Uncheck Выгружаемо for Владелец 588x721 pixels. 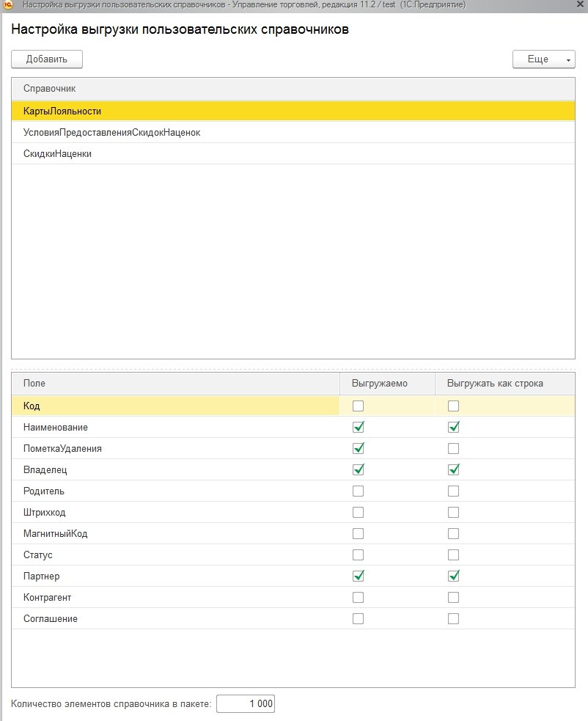point(358,470)
